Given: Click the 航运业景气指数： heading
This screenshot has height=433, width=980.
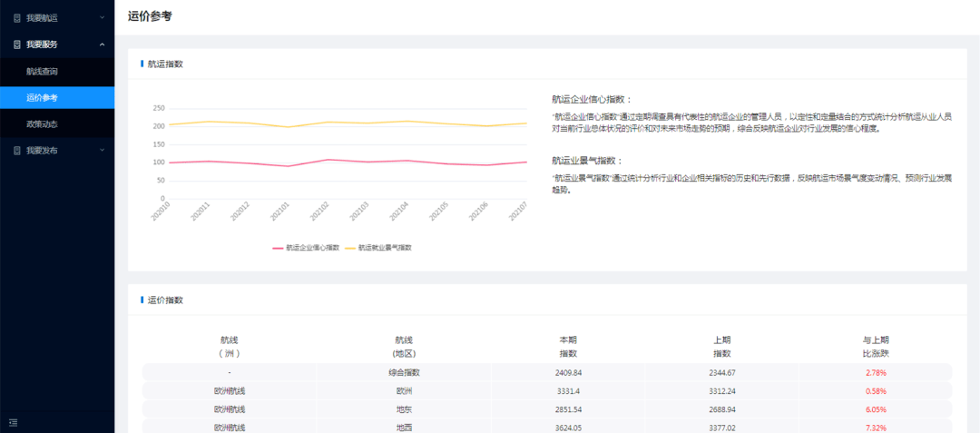Looking at the screenshot, I should pos(587,161).
